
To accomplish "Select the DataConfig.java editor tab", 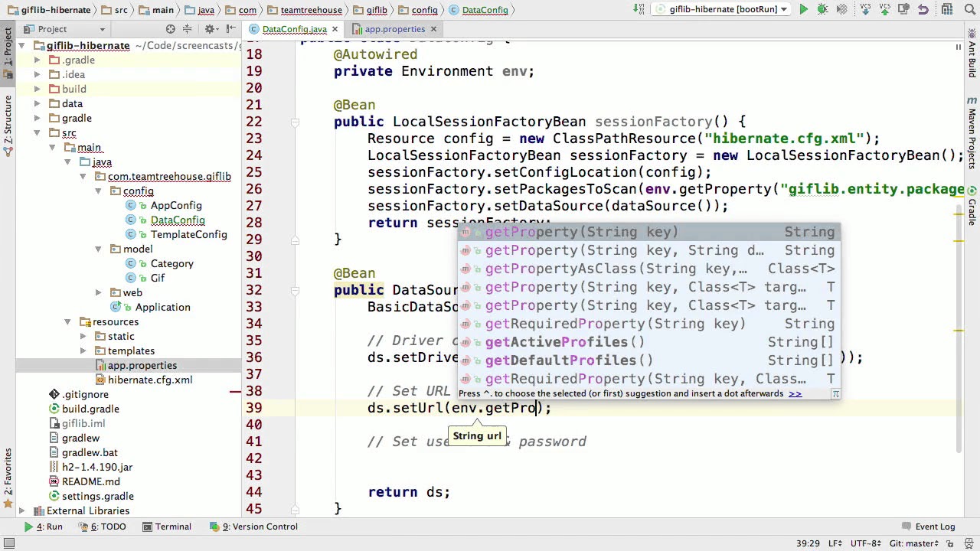I will click(x=294, y=29).
